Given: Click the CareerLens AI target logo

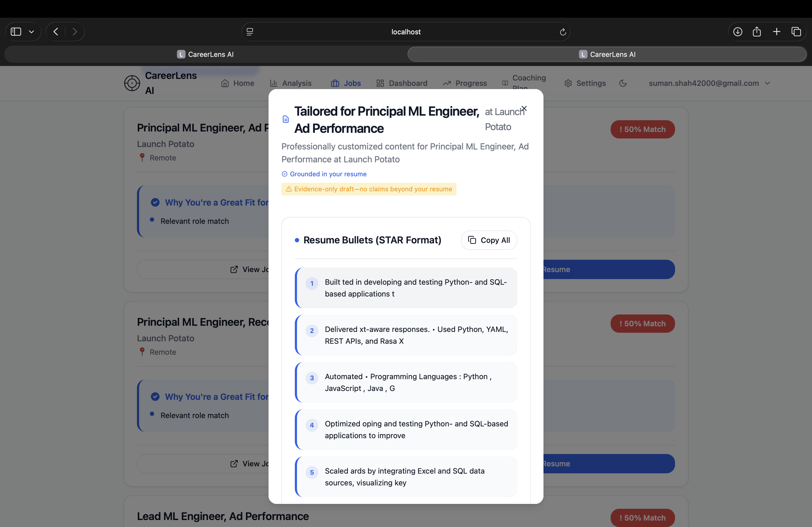Looking at the screenshot, I should 132,83.
